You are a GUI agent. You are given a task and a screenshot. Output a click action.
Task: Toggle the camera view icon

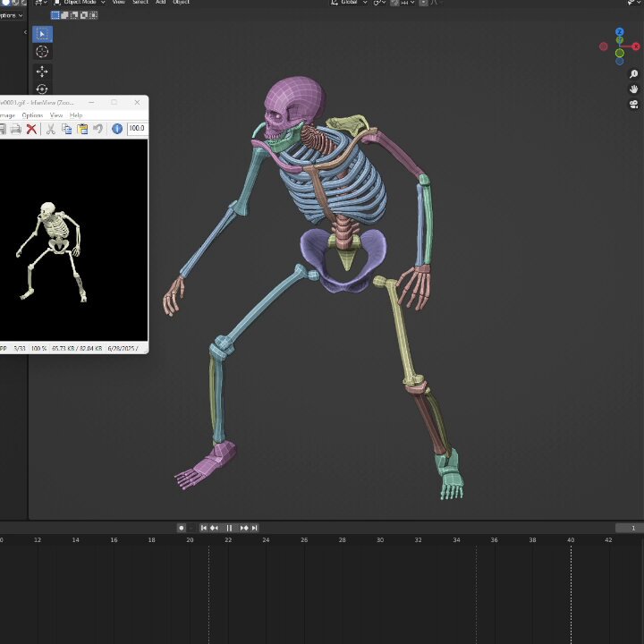tap(634, 105)
